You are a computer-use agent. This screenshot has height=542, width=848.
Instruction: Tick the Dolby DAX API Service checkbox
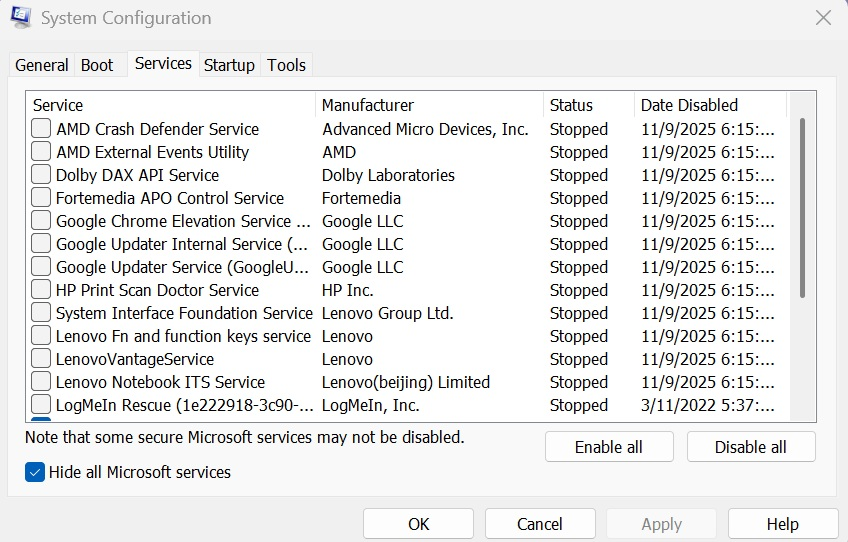tap(41, 175)
